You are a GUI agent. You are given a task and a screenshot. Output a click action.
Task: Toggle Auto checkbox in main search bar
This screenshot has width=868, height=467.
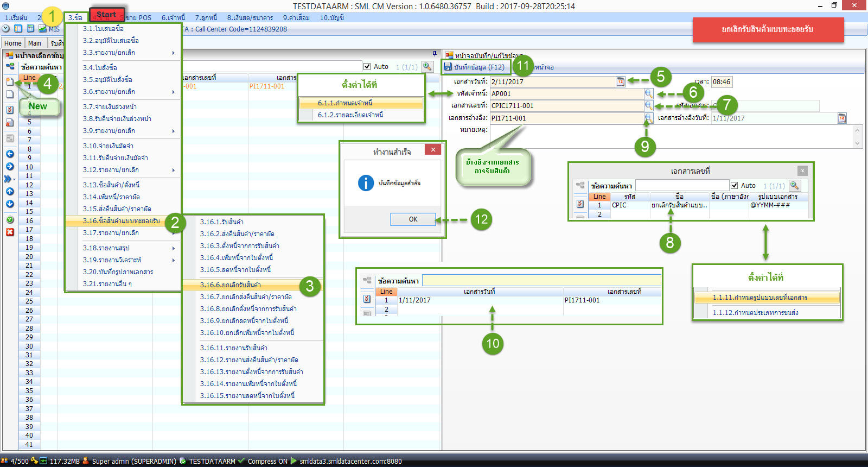367,66
